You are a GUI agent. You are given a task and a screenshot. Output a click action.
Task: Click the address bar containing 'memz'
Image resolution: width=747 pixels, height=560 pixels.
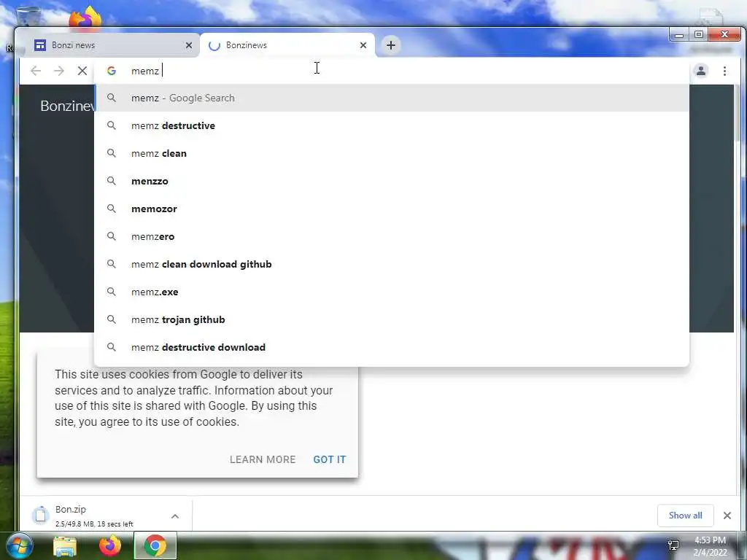pyautogui.click(x=391, y=71)
